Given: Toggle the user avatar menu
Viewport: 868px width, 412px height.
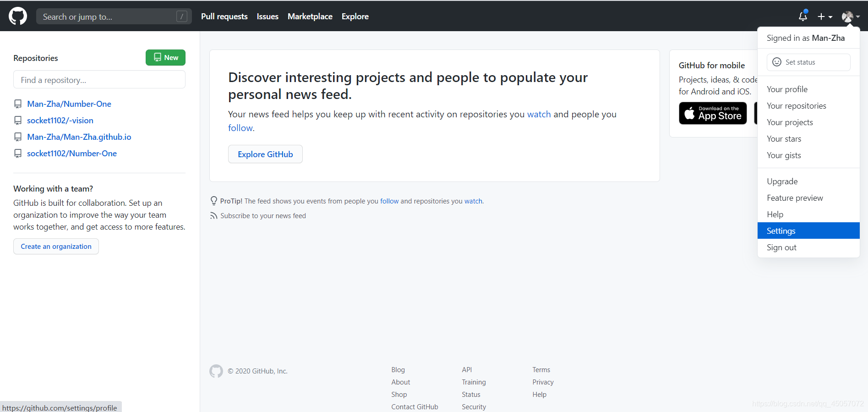Looking at the screenshot, I should pyautogui.click(x=851, y=16).
